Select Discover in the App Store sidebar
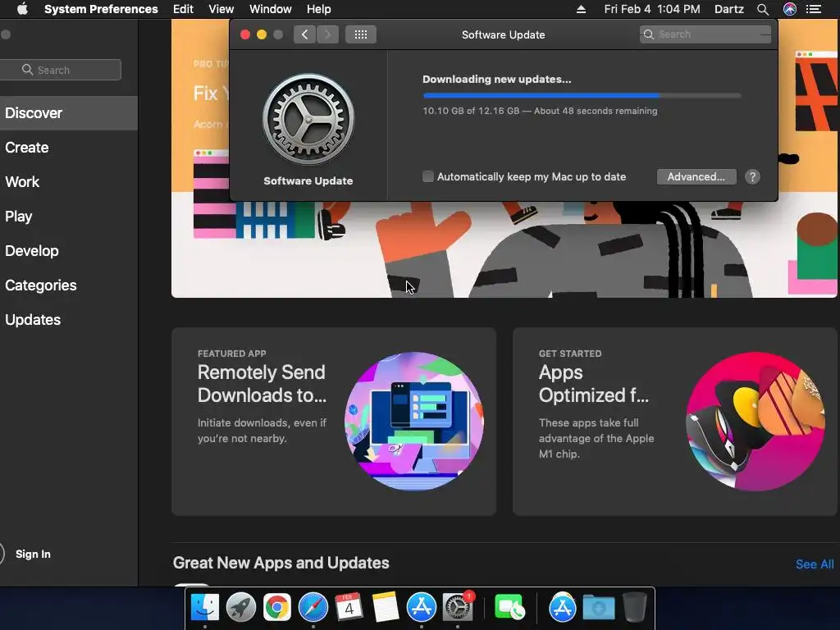The height and width of the screenshot is (630, 840). (69, 113)
